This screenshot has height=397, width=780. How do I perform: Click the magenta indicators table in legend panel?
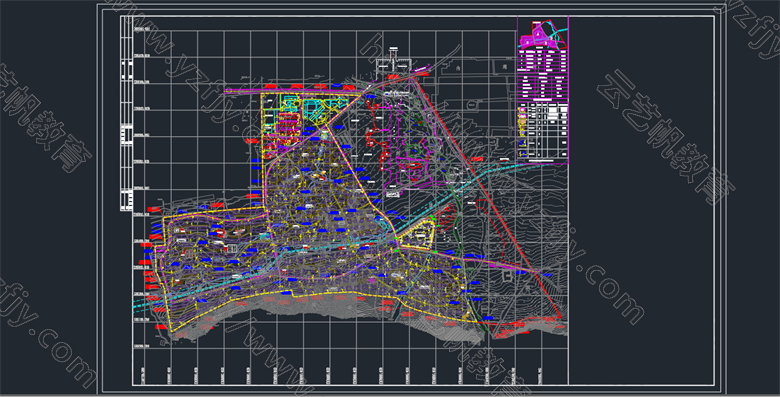543,75
